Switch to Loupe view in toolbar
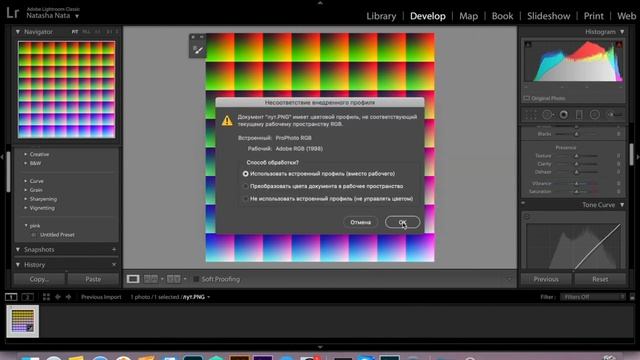The height and width of the screenshot is (360, 640). (133, 279)
